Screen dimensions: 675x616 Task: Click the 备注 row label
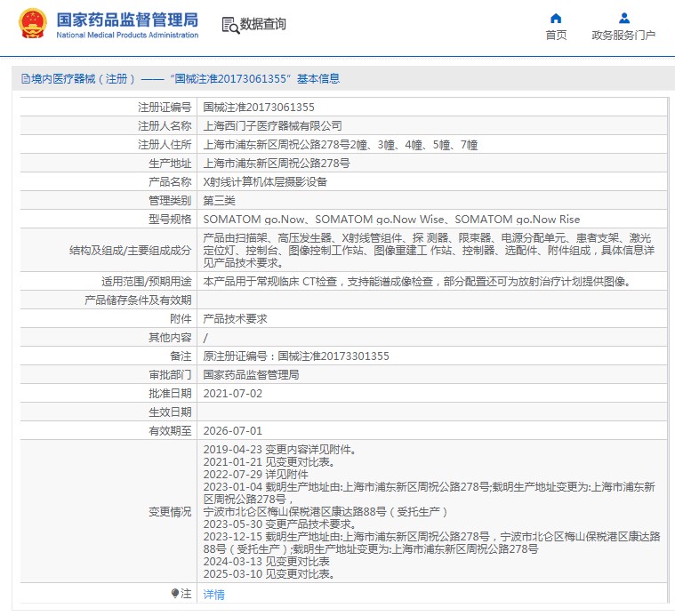pos(181,356)
